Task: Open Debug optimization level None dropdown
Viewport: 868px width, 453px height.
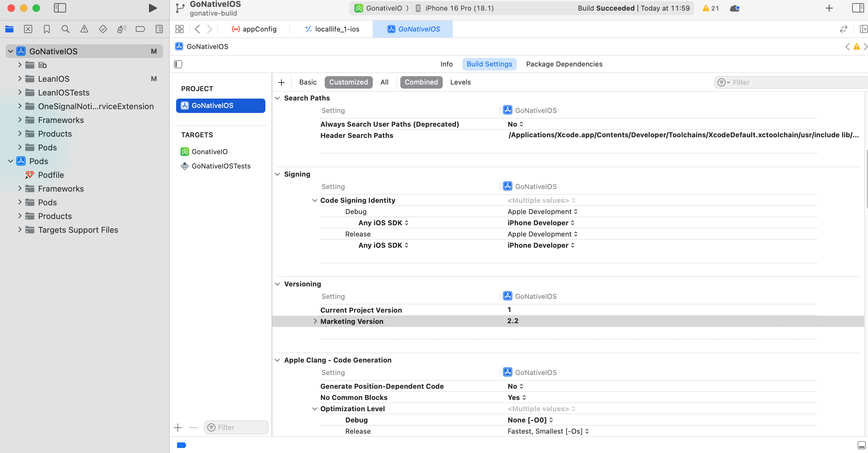Action: click(530, 420)
